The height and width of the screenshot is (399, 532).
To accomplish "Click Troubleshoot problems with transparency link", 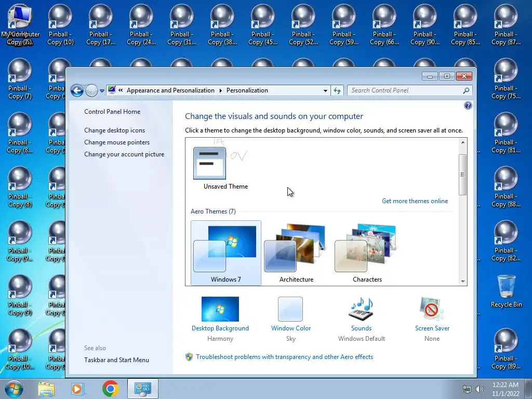I will click(284, 357).
